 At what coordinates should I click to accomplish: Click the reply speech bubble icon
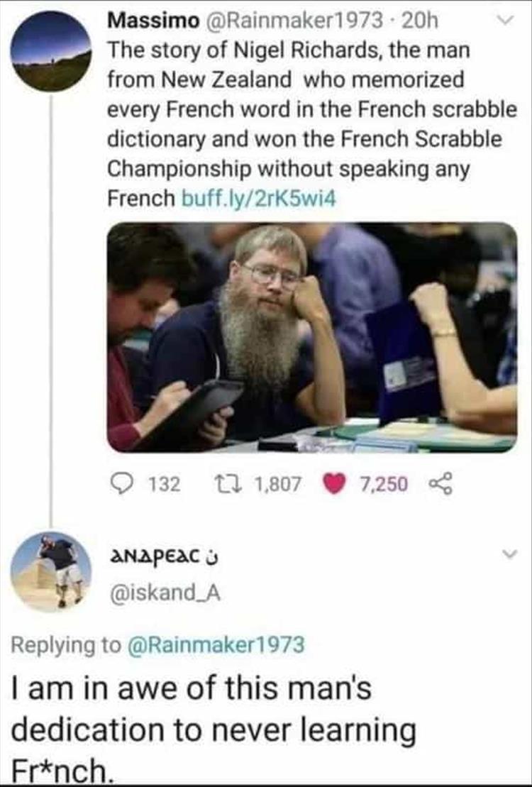121,484
